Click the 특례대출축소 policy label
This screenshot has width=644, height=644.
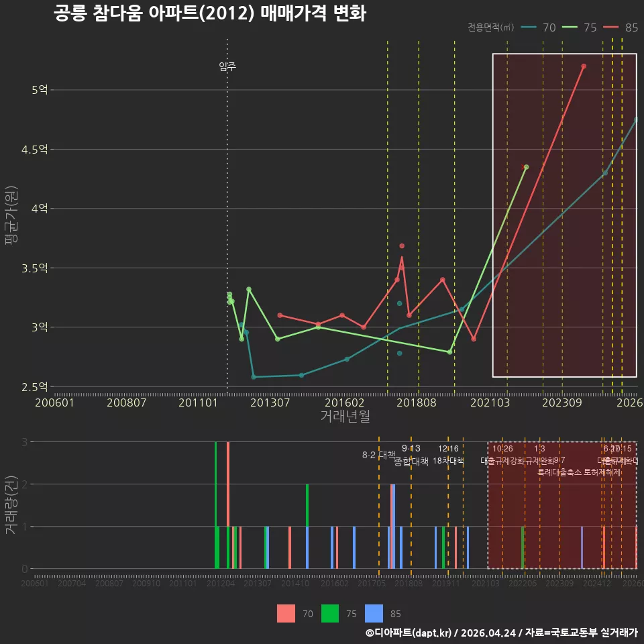(x=559, y=472)
